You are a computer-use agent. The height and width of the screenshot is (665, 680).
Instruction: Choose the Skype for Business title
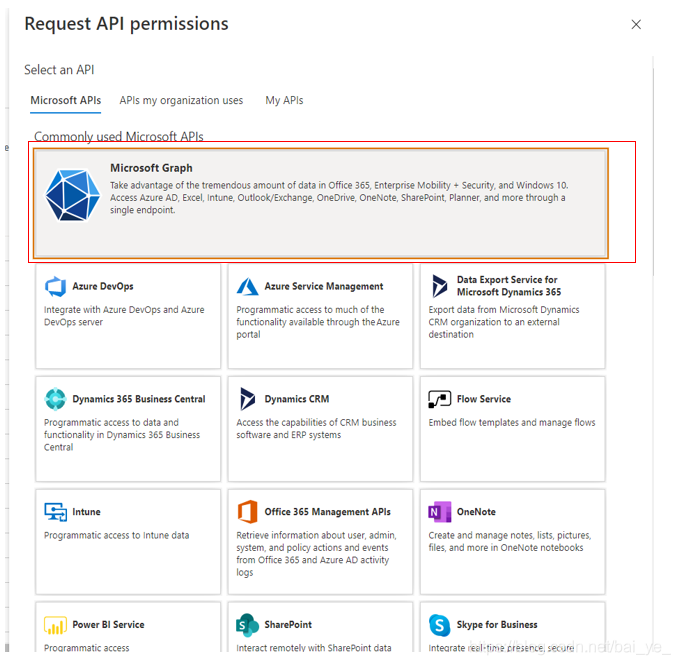coord(497,625)
